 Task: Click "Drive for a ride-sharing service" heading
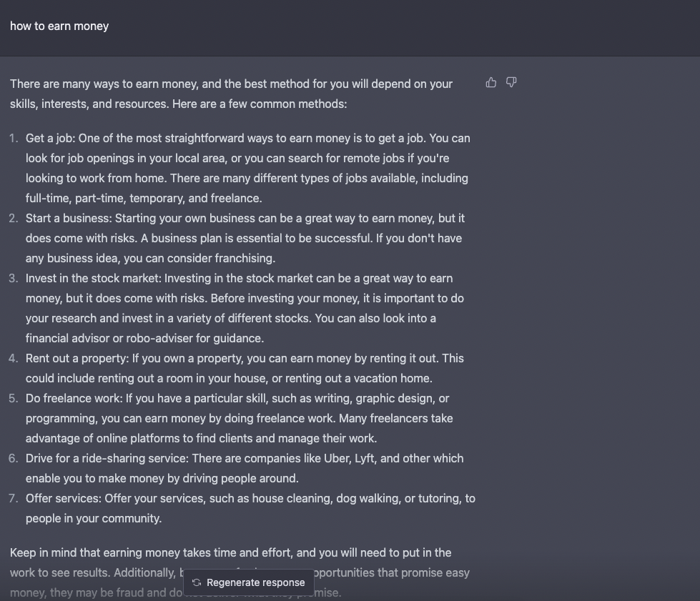coord(107,459)
